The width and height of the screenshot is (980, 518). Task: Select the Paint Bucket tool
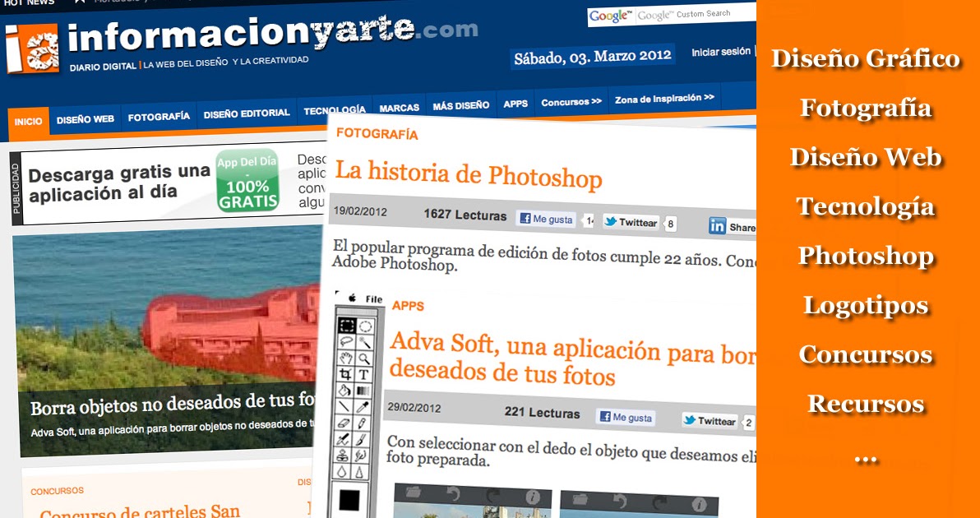point(347,391)
